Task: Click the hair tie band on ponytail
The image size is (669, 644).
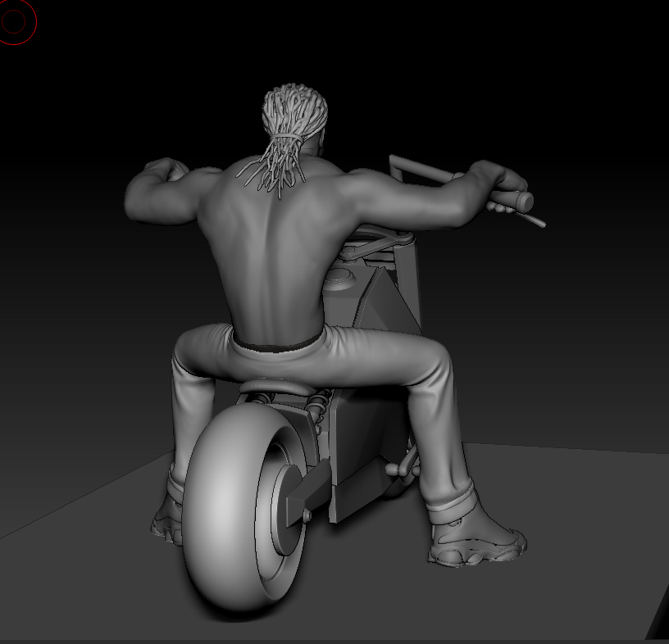Action: tap(289, 137)
